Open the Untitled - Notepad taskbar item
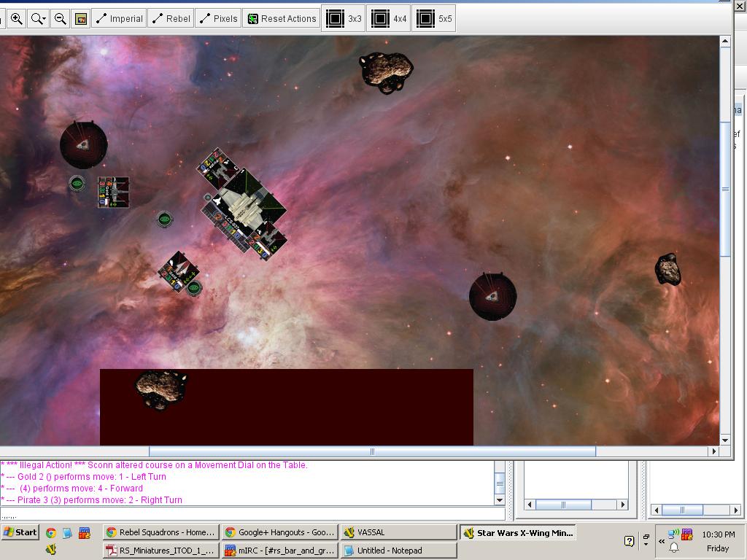 tap(398, 551)
